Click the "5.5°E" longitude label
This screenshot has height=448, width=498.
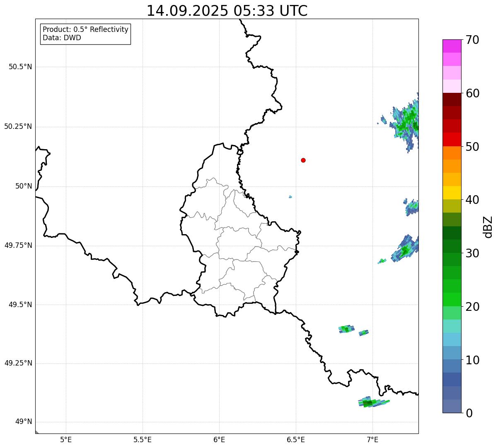point(143,440)
